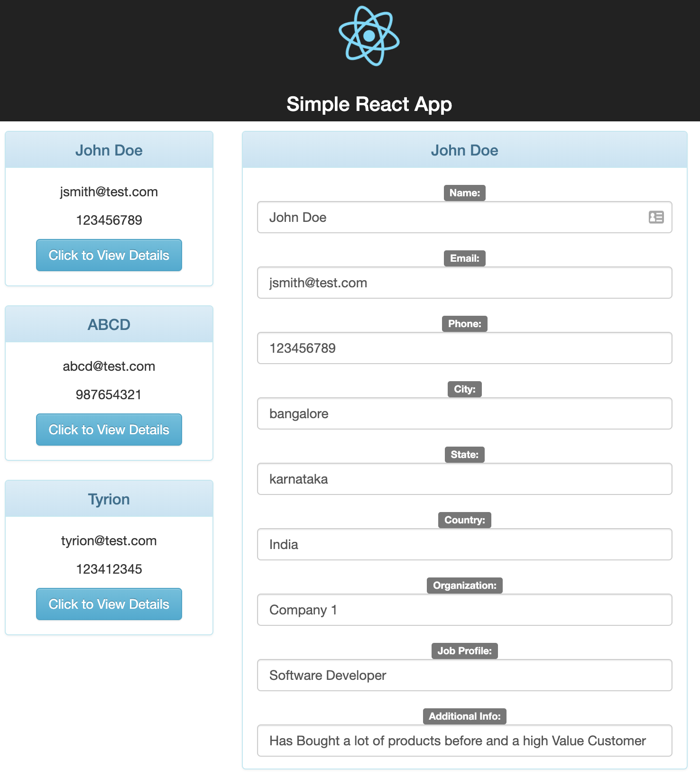
Task: Click the Additional Info text field
Action: tap(465, 741)
